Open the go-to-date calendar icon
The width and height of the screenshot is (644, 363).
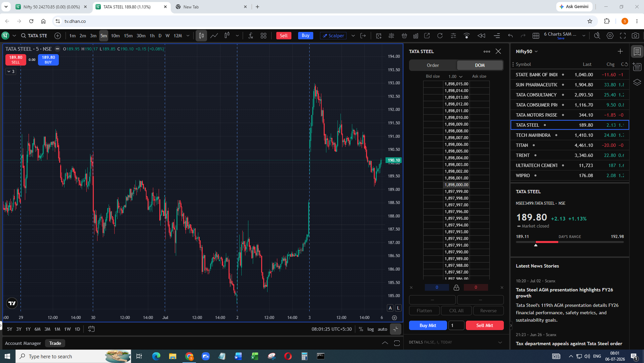[x=91, y=329]
